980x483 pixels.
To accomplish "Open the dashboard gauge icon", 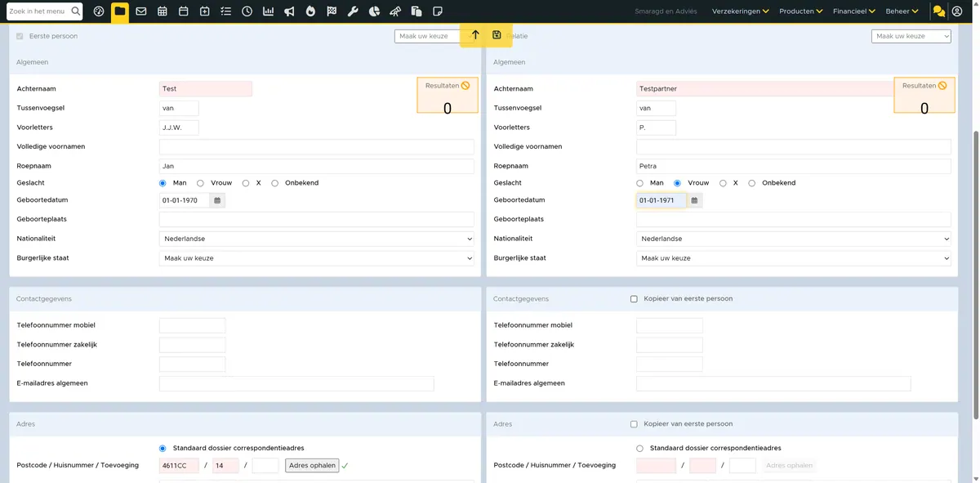I will click(x=99, y=11).
